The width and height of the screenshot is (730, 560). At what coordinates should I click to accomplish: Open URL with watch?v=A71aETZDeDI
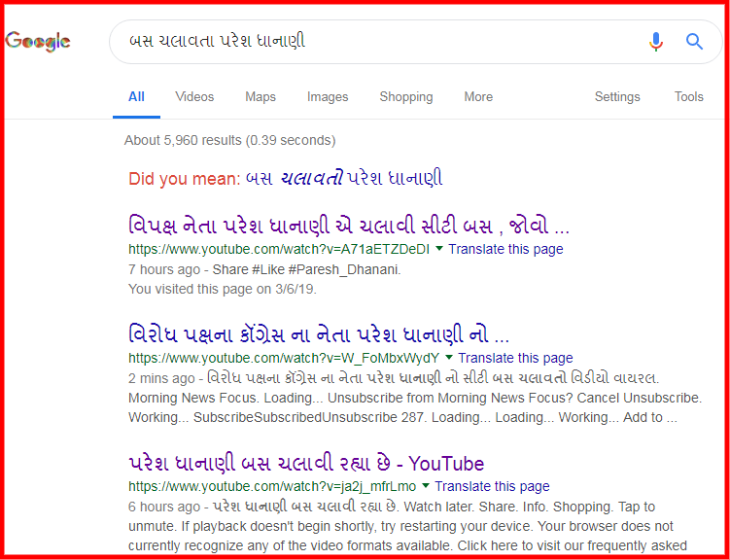pos(279,250)
